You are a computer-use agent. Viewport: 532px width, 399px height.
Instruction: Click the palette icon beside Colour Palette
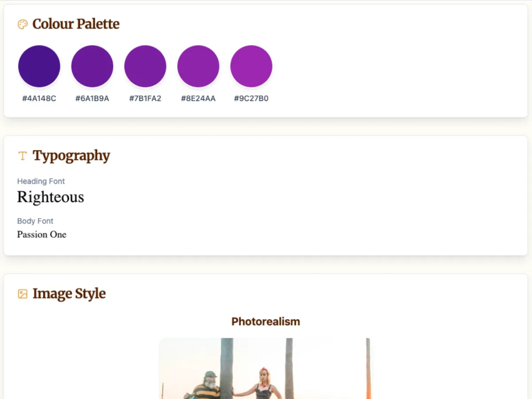(22, 24)
